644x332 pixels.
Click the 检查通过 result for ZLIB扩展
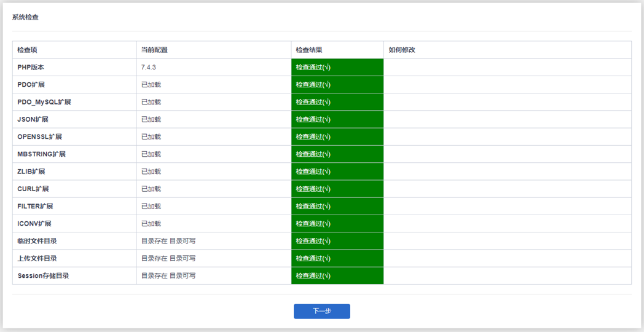click(337, 172)
